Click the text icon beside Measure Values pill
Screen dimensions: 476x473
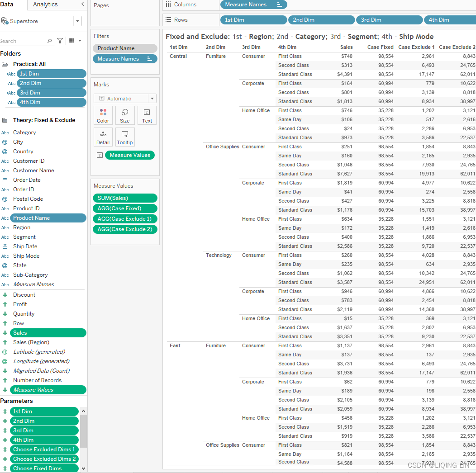pos(100,155)
